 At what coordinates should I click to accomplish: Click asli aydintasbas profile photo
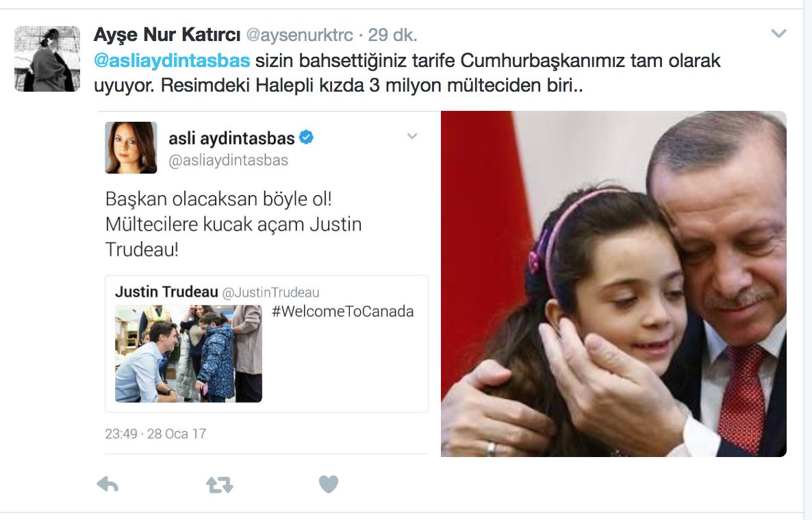point(131,148)
